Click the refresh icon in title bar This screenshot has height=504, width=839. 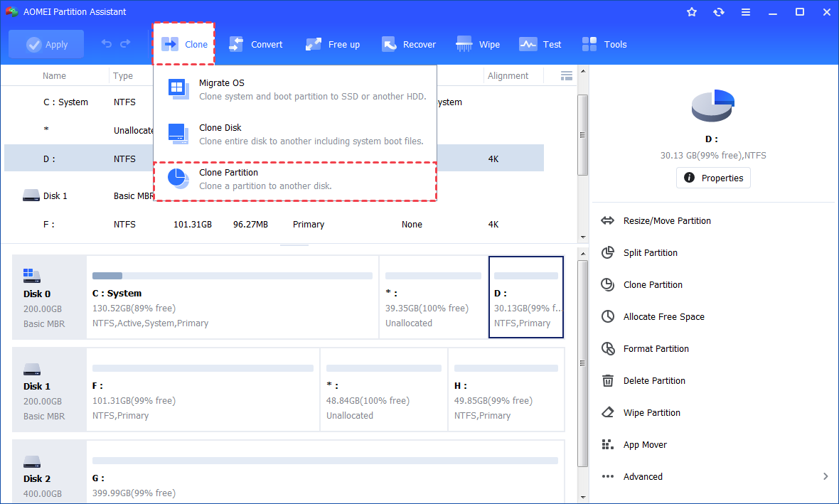pos(719,12)
